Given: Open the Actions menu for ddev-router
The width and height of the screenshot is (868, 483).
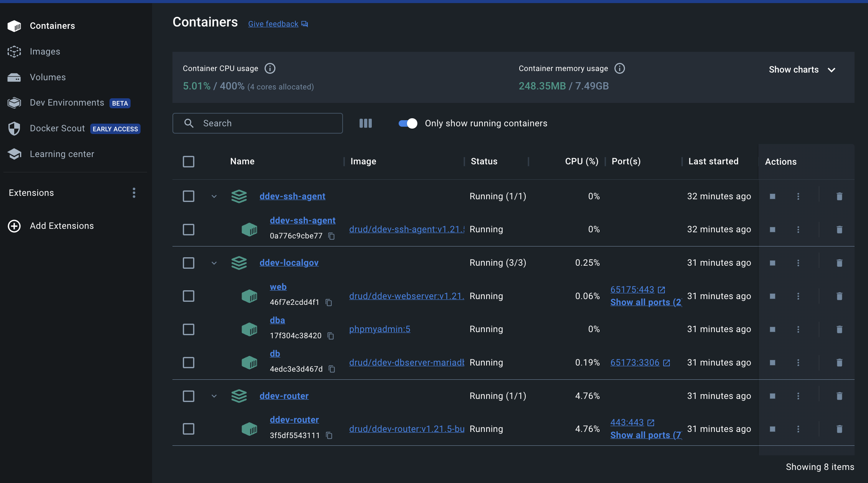Looking at the screenshot, I should pyautogui.click(x=798, y=395).
